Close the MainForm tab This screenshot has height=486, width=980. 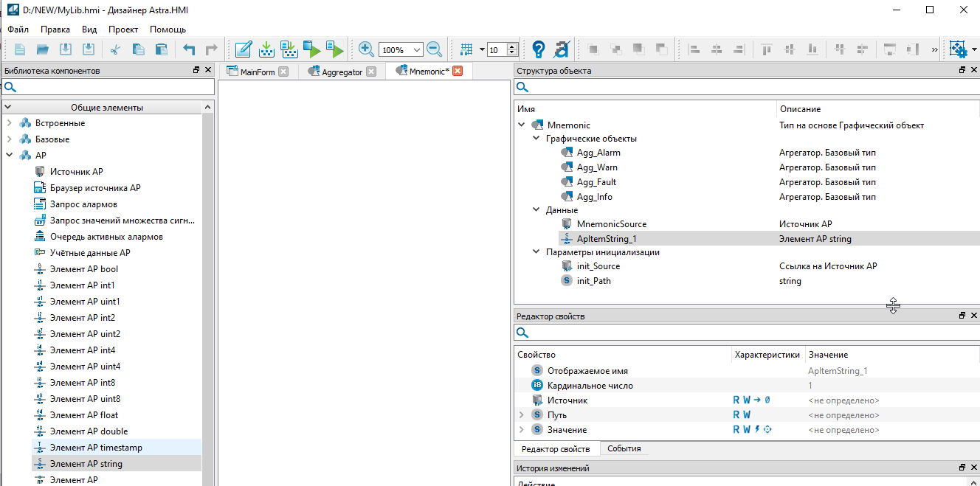tap(283, 72)
